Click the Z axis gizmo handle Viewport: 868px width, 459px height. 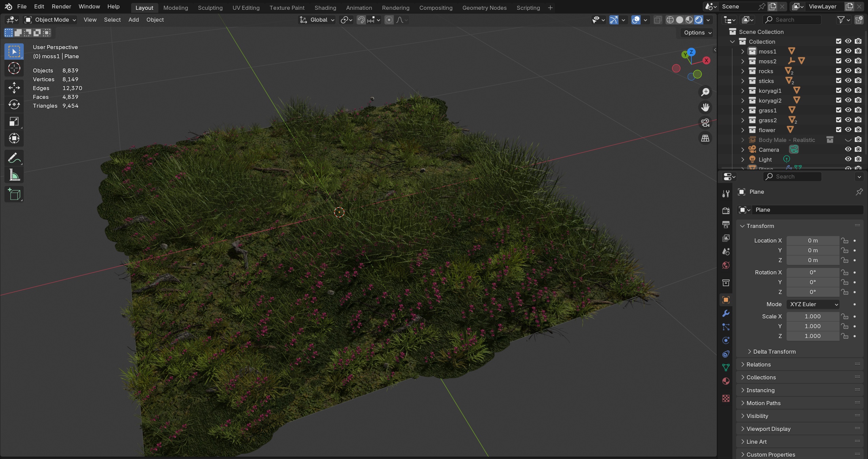tap(691, 52)
